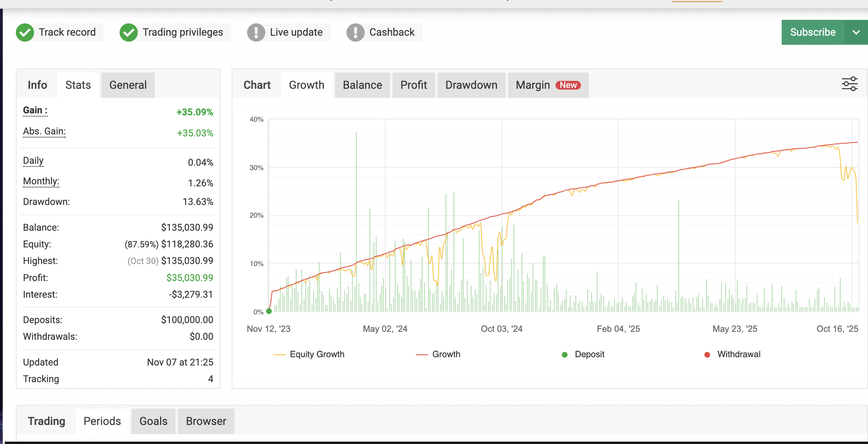Click the green deposit marker on chart
The height and width of the screenshot is (444, 868).
[x=269, y=311]
